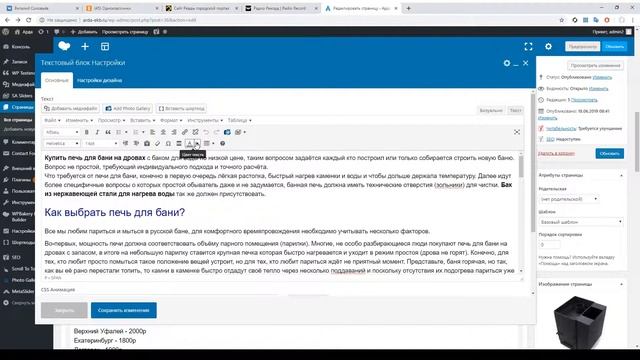This screenshot has height=360, width=640.
Task: Open the templates layout icon
Action: pos(105,47)
